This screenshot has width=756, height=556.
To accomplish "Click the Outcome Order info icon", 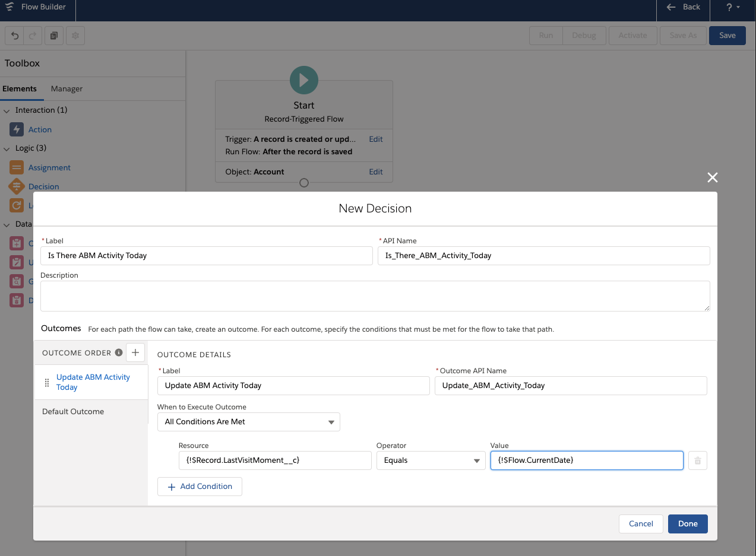I will point(119,352).
